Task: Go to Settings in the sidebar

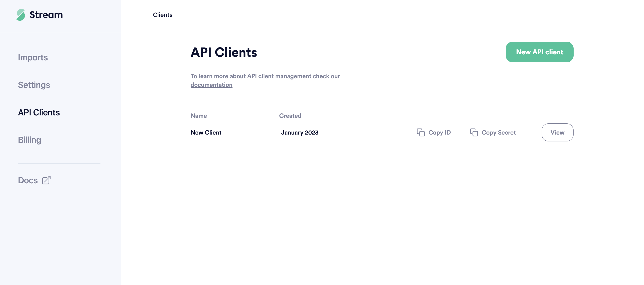Action: tap(34, 85)
